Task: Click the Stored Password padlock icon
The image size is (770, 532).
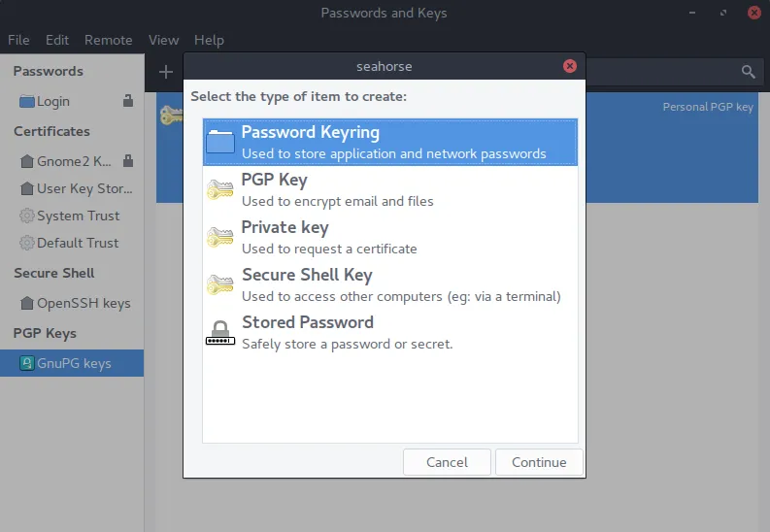Action: 220,332
